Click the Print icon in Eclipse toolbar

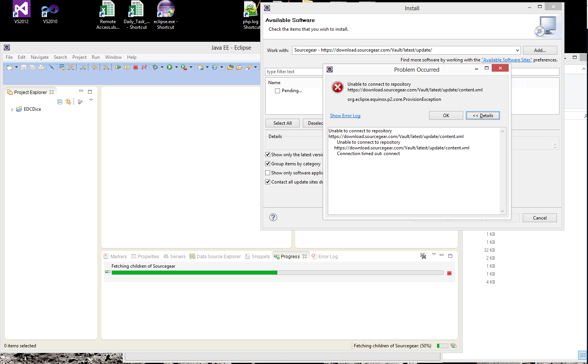pyautogui.click(x=41, y=67)
